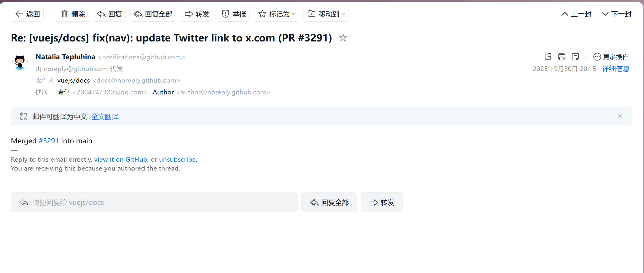Click the print email icon
644x273 pixels.
point(562,57)
